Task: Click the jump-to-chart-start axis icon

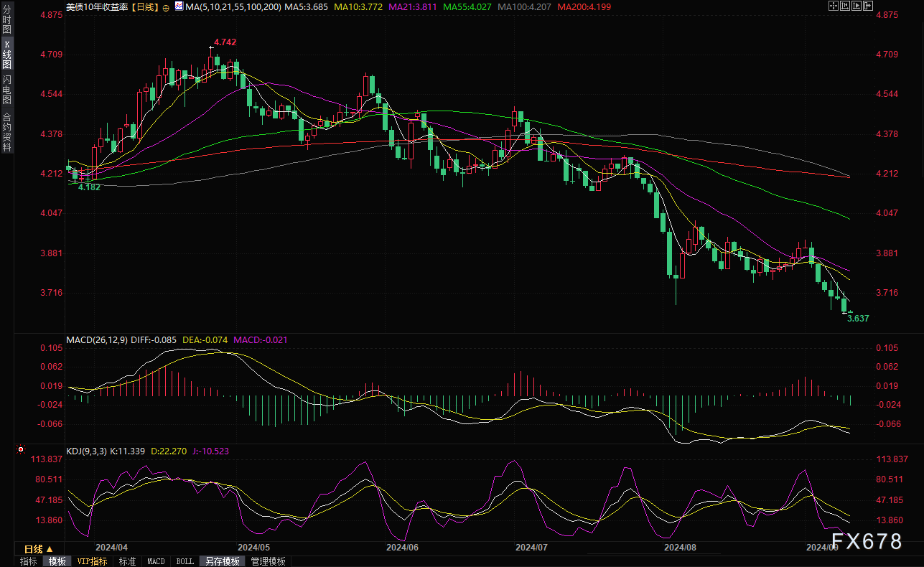Action: (844, 6)
